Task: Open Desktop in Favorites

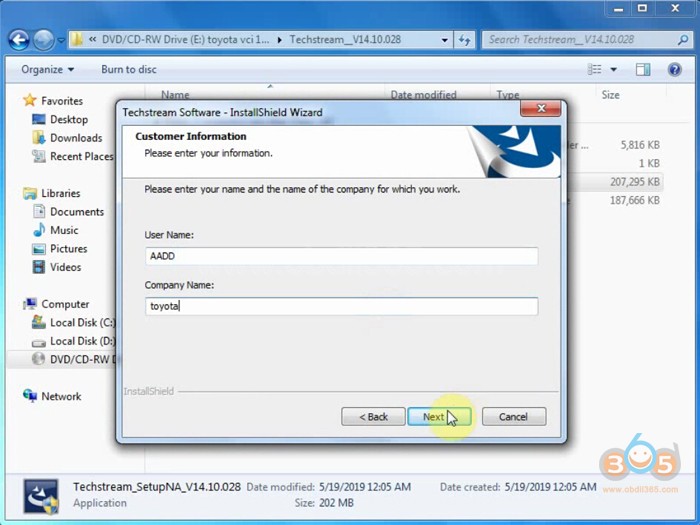Action: pyautogui.click(x=69, y=120)
